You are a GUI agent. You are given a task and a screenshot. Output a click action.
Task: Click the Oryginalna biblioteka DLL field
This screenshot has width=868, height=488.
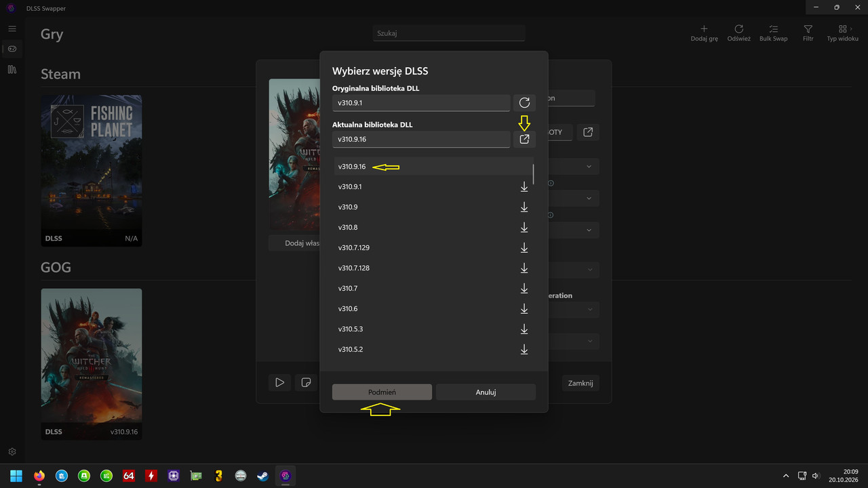pyautogui.click(x=421, y=102)
